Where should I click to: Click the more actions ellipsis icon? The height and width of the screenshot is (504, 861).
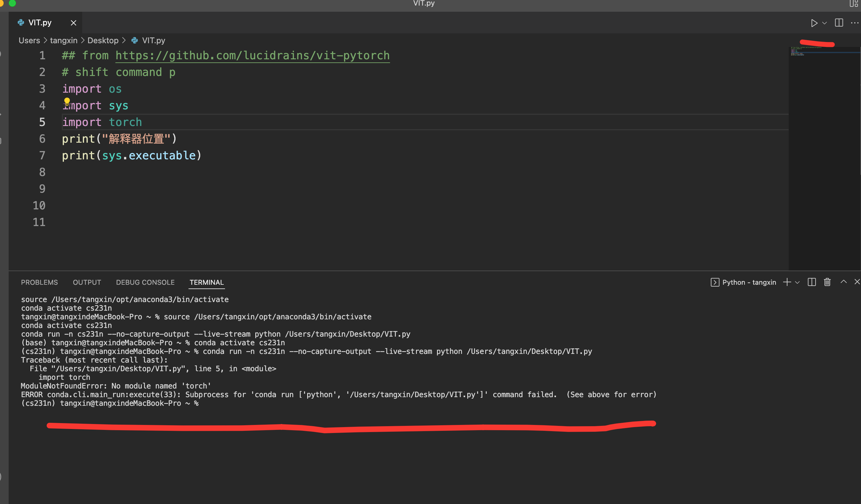pos(855,23)
